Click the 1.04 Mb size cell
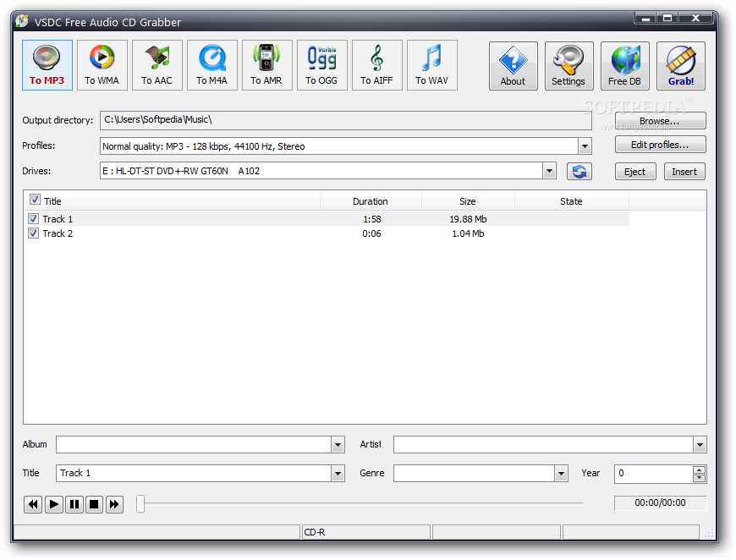Viewport: 736px width, 560px height. (468, 233)
